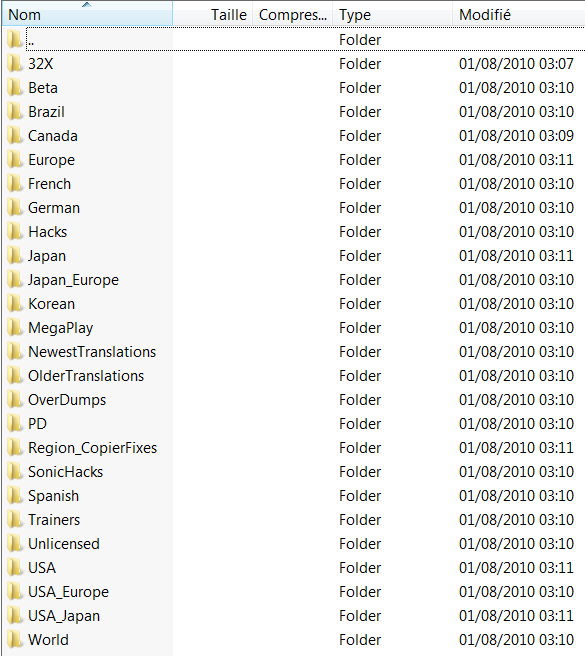Viewport: 585px width, 656px height.
Task: Click the USA_Japan folder name
Action: click(x=64, y=616)
